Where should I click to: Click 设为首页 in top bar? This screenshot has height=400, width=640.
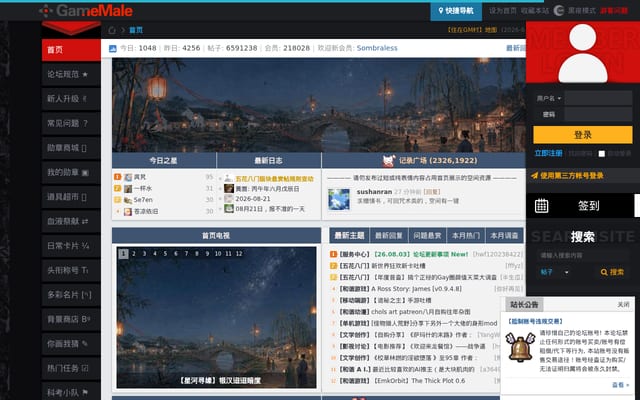tap(503, 11)
